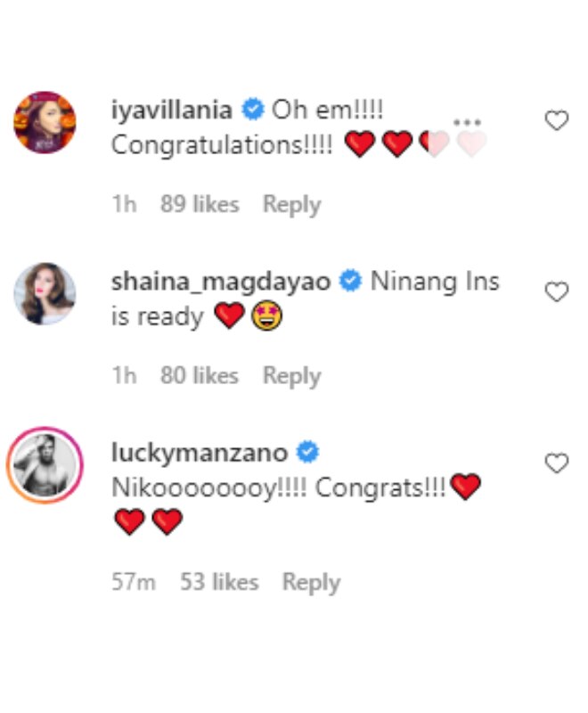Click luckymanzano's blue verified badge
This screenshot has width=588, height=713.
[x=307, y=452]
